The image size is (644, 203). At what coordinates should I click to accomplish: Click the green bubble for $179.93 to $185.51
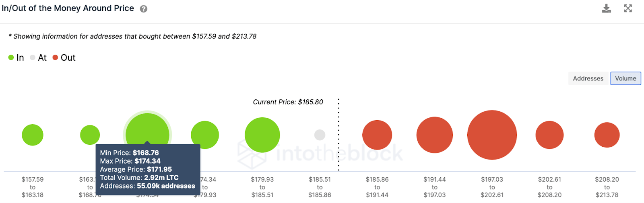262,135
